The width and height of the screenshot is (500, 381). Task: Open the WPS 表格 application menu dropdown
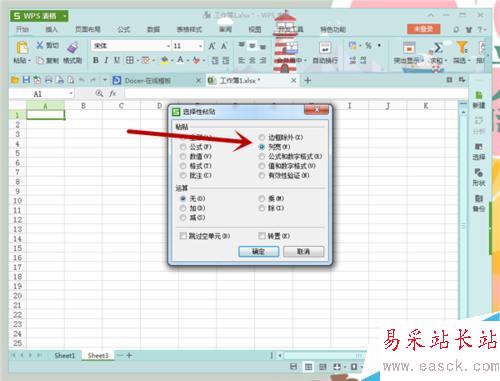[x=65, y=16]
